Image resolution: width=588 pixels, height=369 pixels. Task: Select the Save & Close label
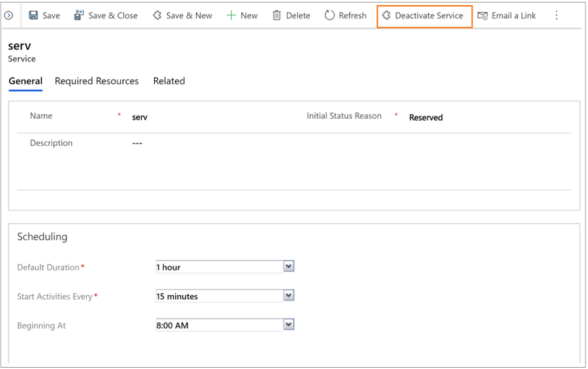[x=113, y=16]
